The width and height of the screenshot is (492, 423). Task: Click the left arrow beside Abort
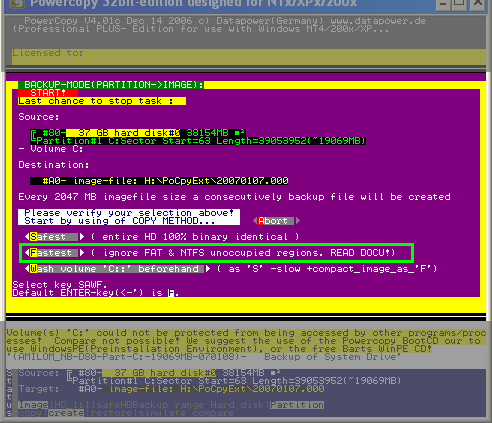[255, 221]
